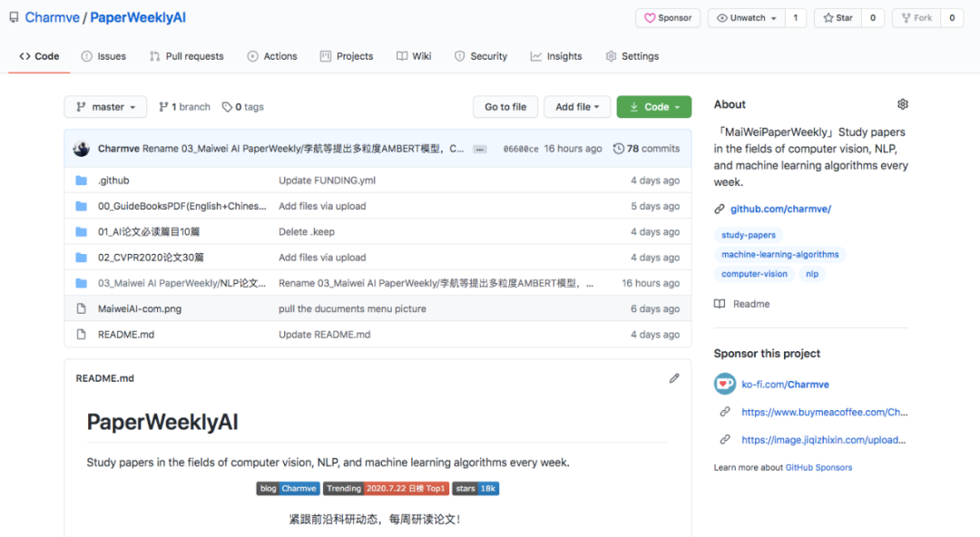Click the 03_Maiwei AI PaperWeekly folder icon

(x=82, y=283)
